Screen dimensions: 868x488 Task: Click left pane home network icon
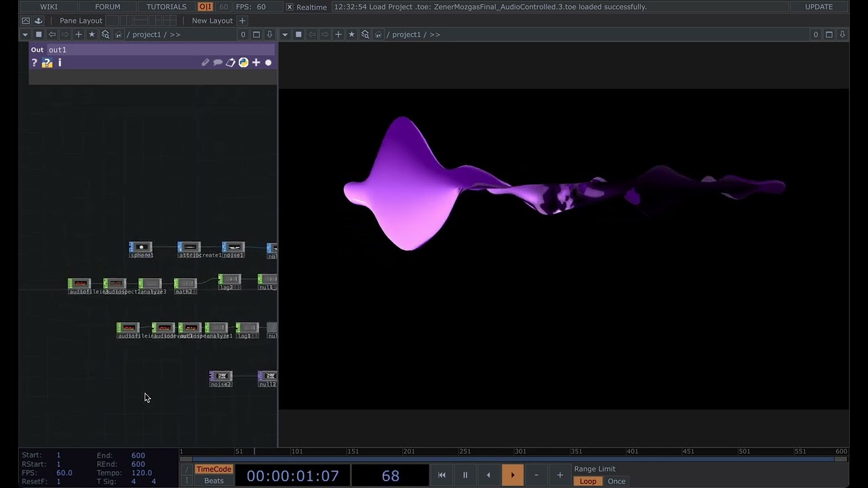118,35
